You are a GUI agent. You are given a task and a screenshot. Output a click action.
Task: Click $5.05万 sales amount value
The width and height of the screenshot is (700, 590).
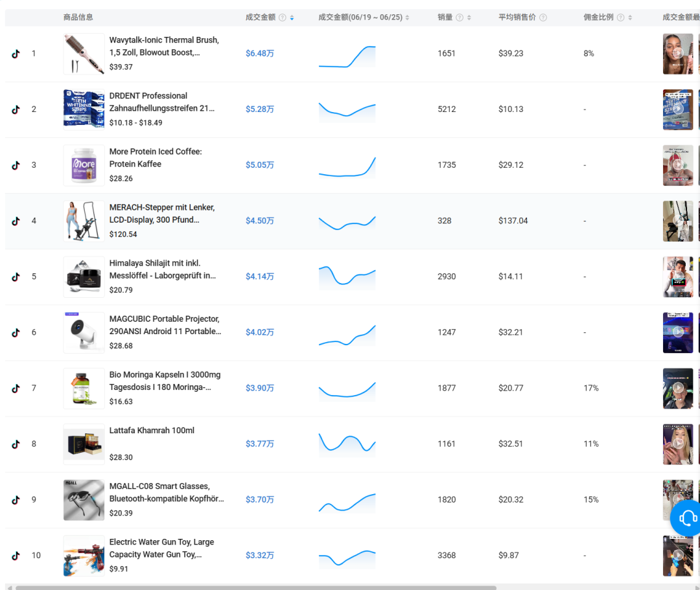pyautogui.click(x=260, y=165)
